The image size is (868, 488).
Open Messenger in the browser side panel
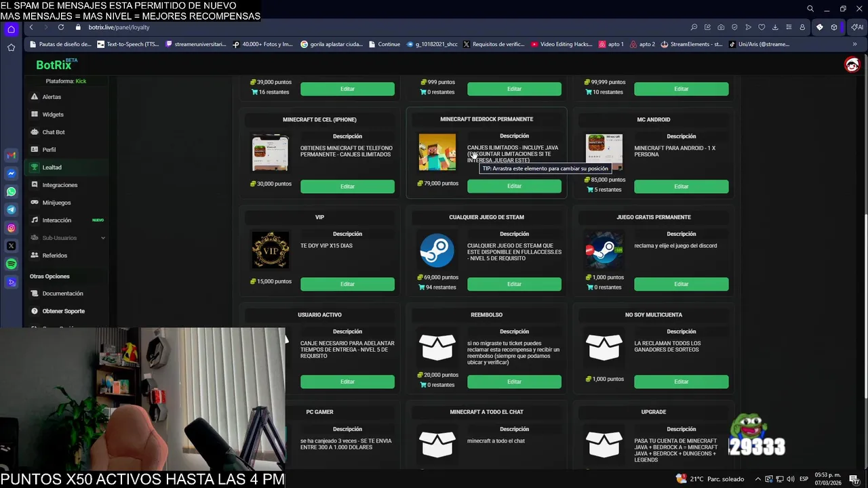11,174
